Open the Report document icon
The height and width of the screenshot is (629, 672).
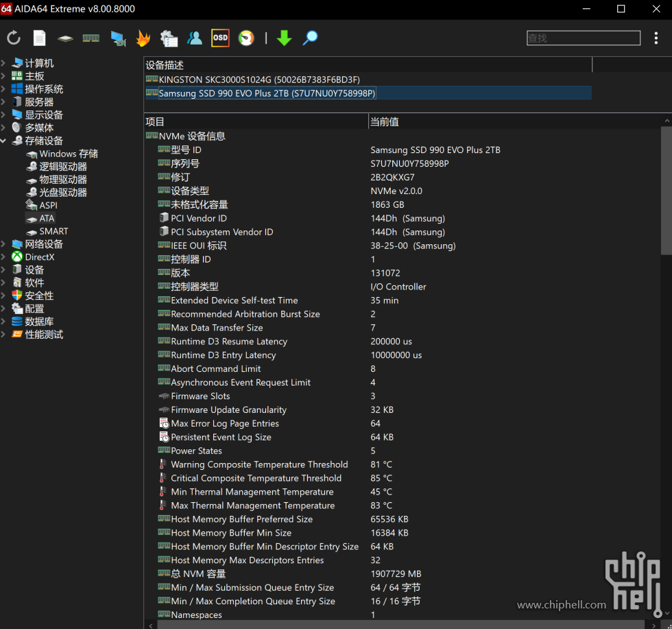click(x=40, y=38)
